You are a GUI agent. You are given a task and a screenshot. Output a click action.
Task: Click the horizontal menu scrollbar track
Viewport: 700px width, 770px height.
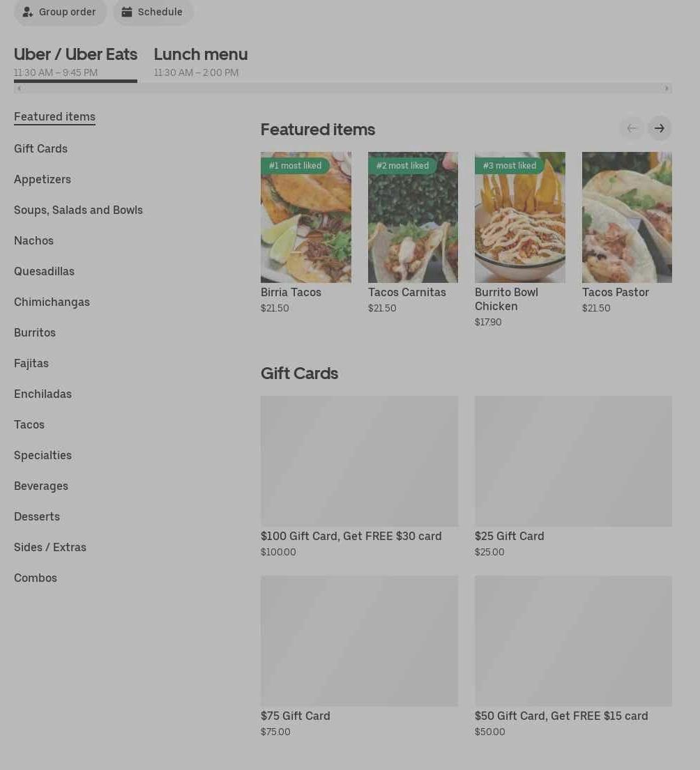click(343, 88)
